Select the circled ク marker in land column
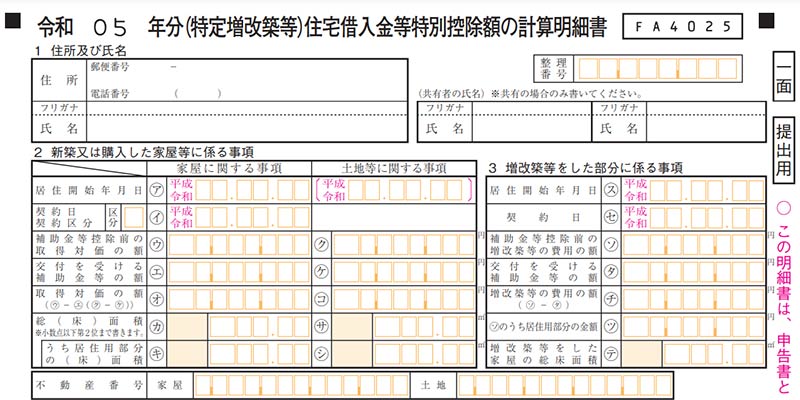 (x=323, y=244)
